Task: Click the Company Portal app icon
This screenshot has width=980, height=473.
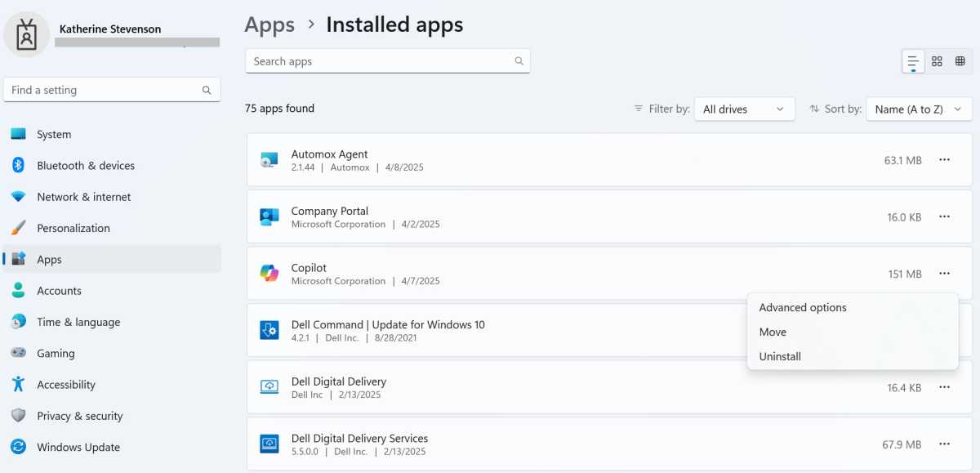Action: (x=269, y=217)
